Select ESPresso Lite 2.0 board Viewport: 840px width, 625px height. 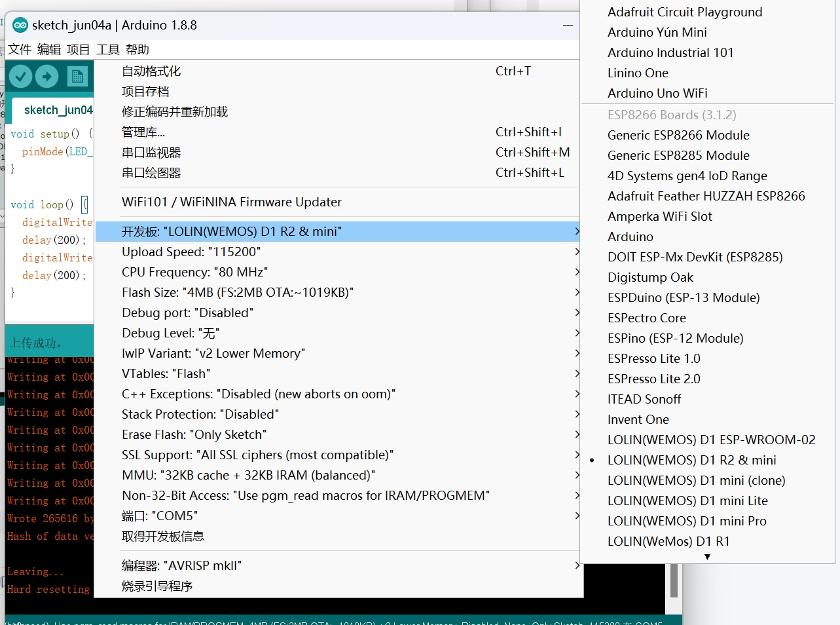[707, 379]
